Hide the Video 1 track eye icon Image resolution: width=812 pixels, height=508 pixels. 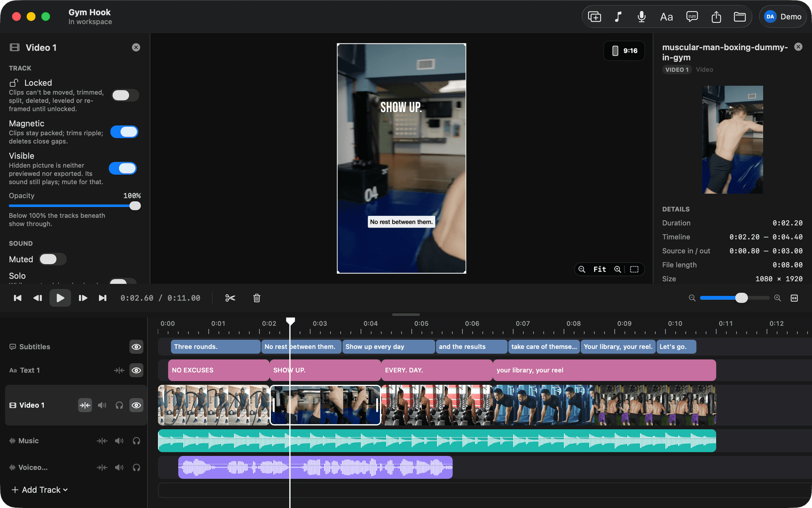click(136, 405)
